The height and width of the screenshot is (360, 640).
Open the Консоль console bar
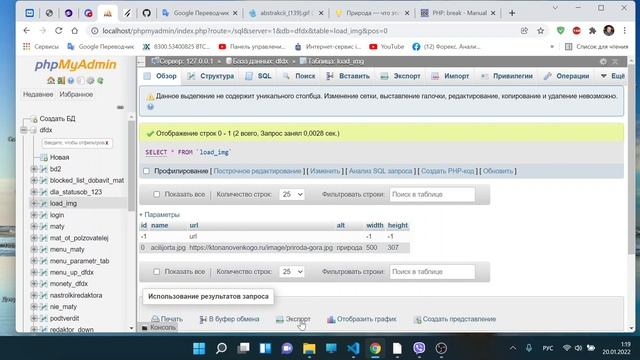pyautogui.click(x=159, y=327)
